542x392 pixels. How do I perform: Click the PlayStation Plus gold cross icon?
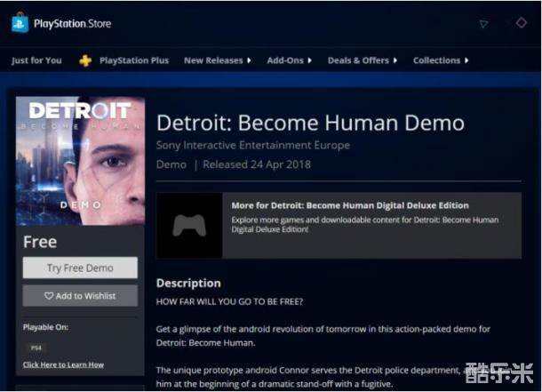coord(85,60)
